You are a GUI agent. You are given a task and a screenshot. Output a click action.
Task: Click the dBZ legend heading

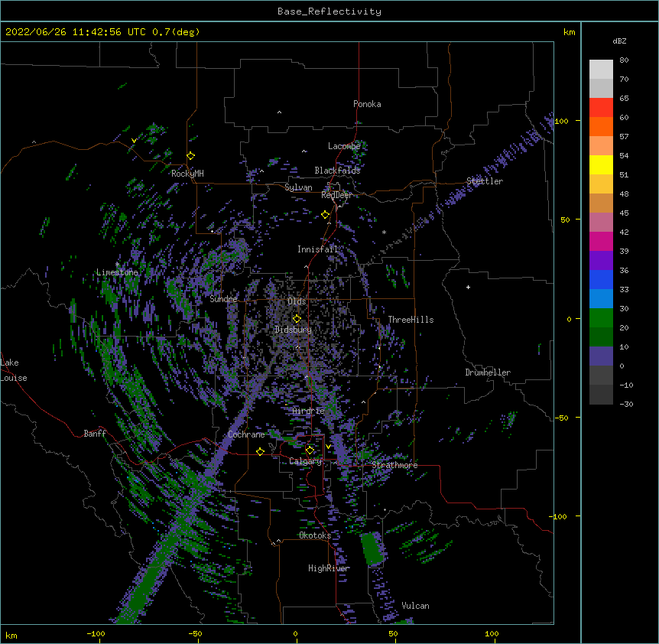coord(619,41)
